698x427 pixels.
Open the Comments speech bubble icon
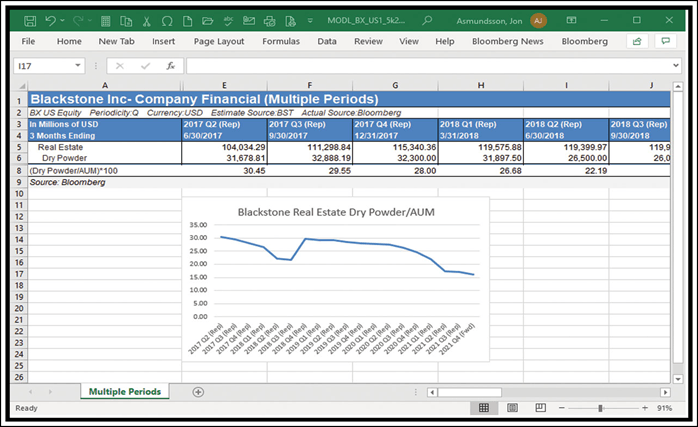[665, 42]
